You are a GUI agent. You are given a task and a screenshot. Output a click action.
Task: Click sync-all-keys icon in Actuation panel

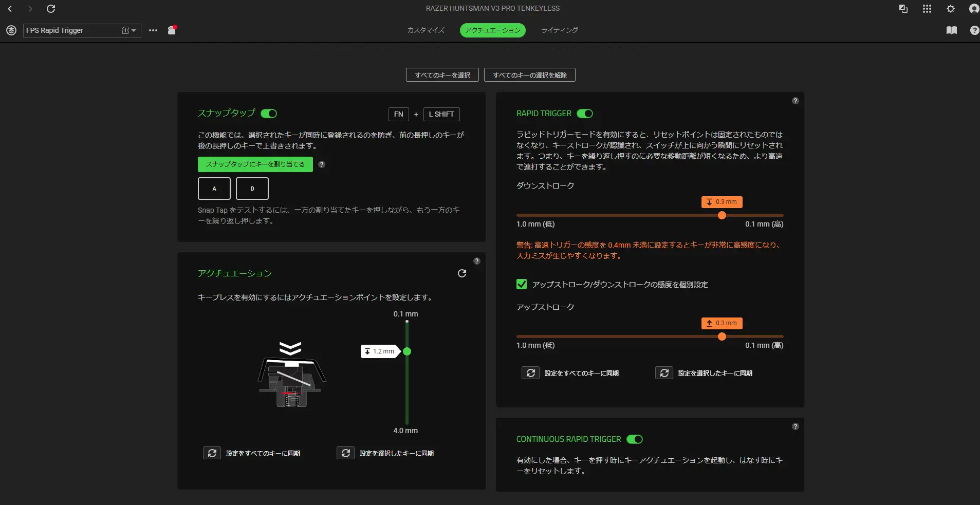(x=212, y=453)
